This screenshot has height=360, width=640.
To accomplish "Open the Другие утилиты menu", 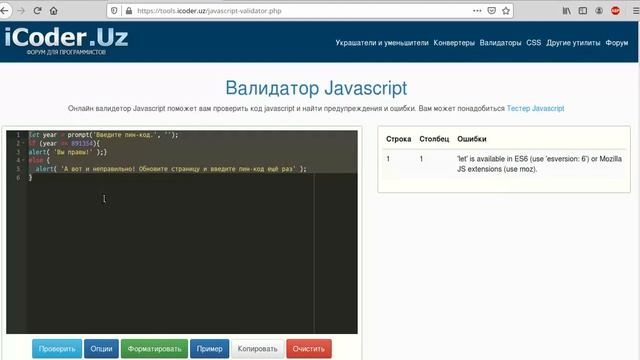I will (x=573, y=43).
